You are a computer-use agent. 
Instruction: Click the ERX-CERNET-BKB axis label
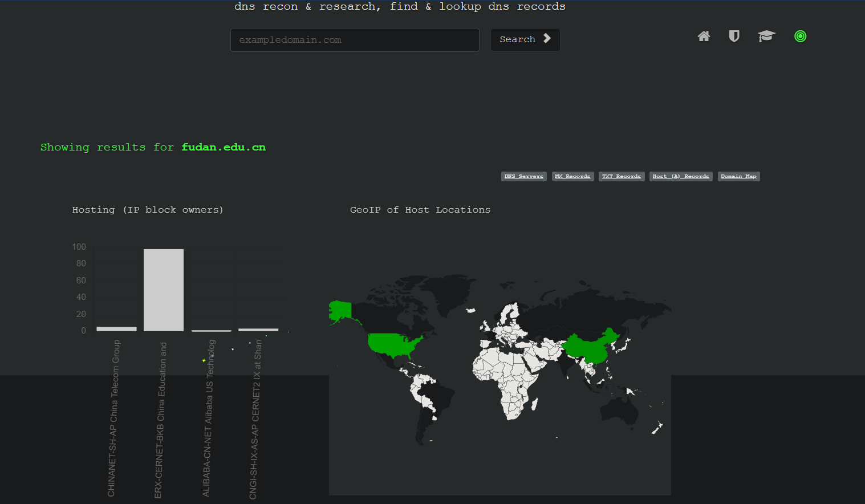pos(160,420)
